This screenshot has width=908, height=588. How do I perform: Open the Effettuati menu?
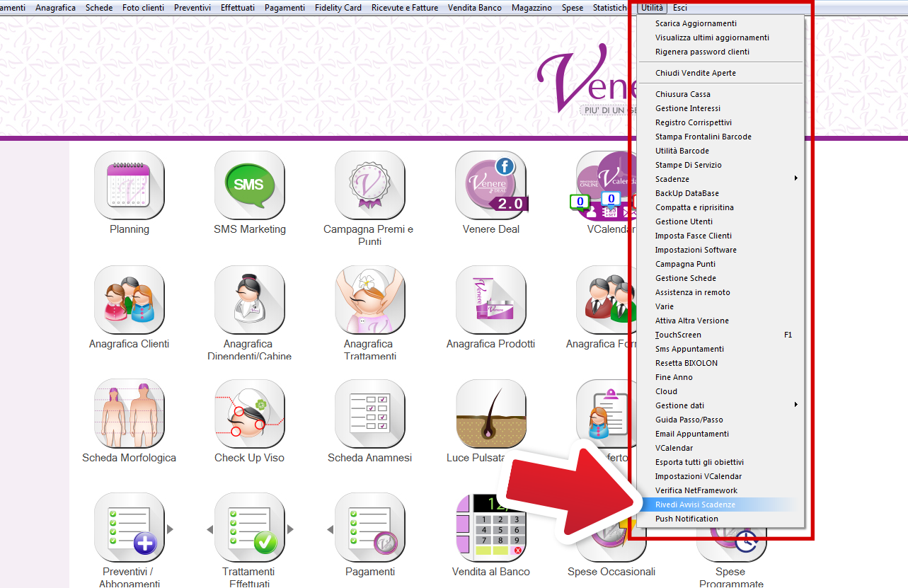(238, 8)
